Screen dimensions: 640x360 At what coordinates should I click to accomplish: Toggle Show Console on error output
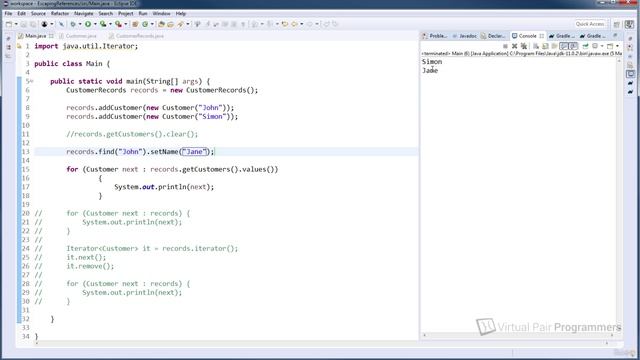[573, 46]
